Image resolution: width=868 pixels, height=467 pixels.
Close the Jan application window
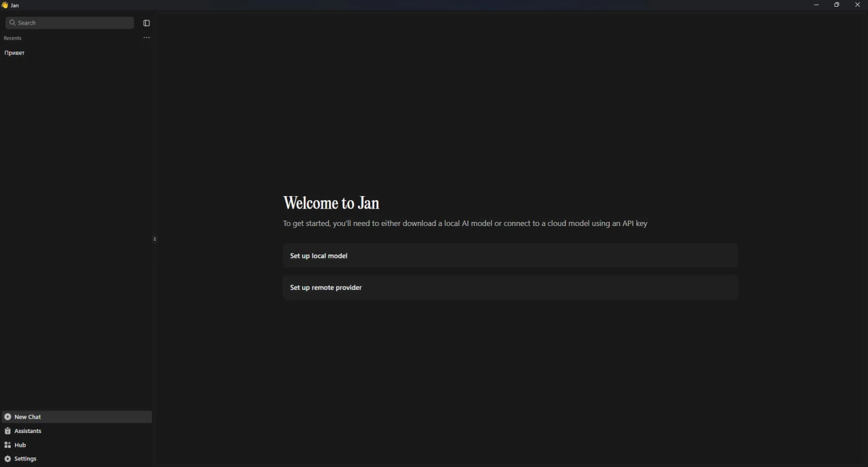tap(857, 5)
